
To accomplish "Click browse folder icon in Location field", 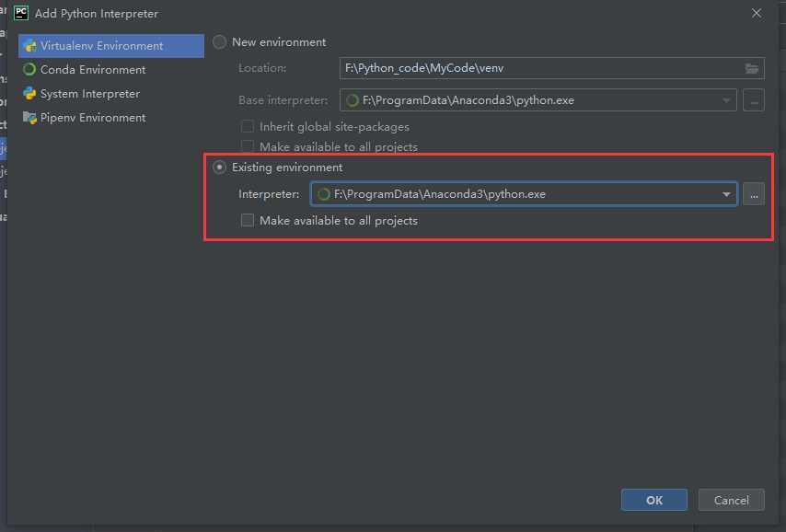I will coord(751,68).
